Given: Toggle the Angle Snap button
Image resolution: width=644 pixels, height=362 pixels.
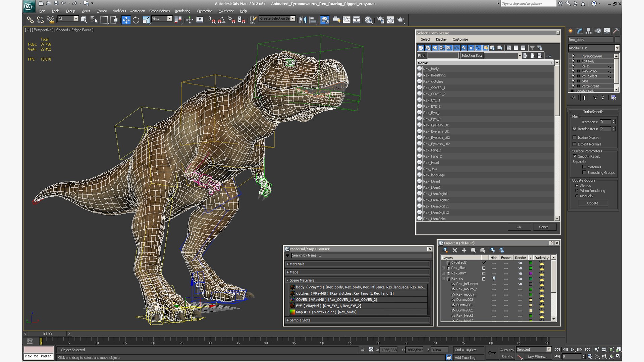Looking at the screenshot, I should coord(221,20).
